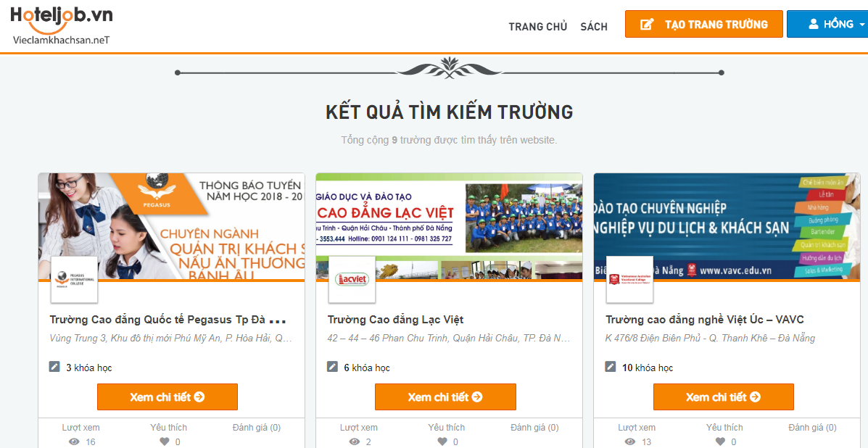Click the 6 khóa học text
This screenshot has width=868, height=448.
click(x=367, y=368)
